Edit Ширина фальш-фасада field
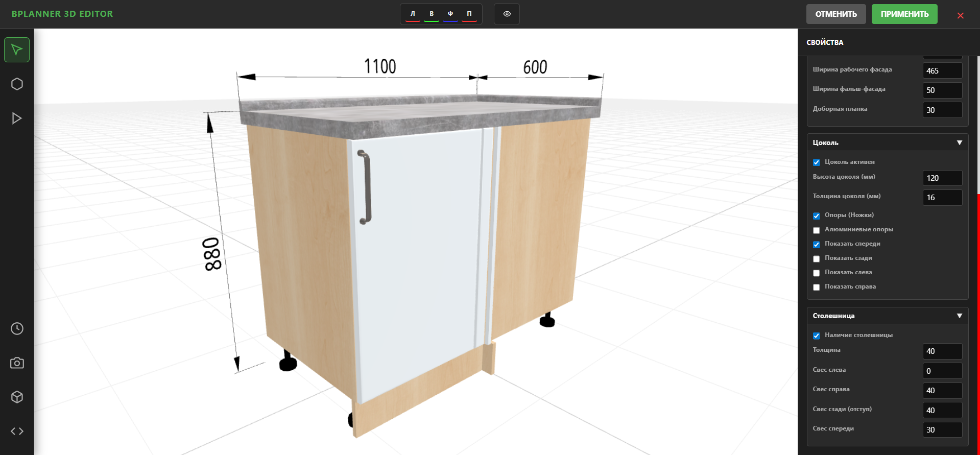Image resolution: width=980 pixels, height=455 pixels. 942,90
